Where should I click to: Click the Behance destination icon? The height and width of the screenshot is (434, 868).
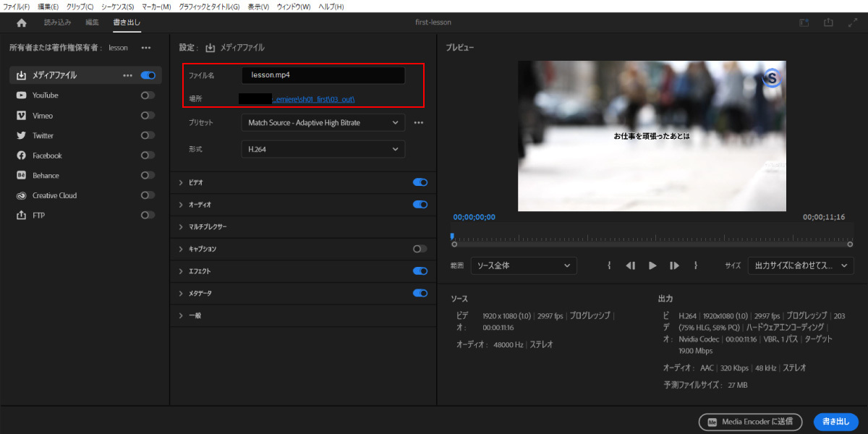click(21, 176)
